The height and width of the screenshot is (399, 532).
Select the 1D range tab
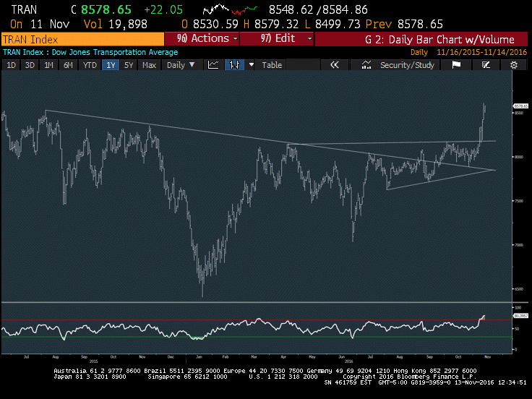[11, 65]
